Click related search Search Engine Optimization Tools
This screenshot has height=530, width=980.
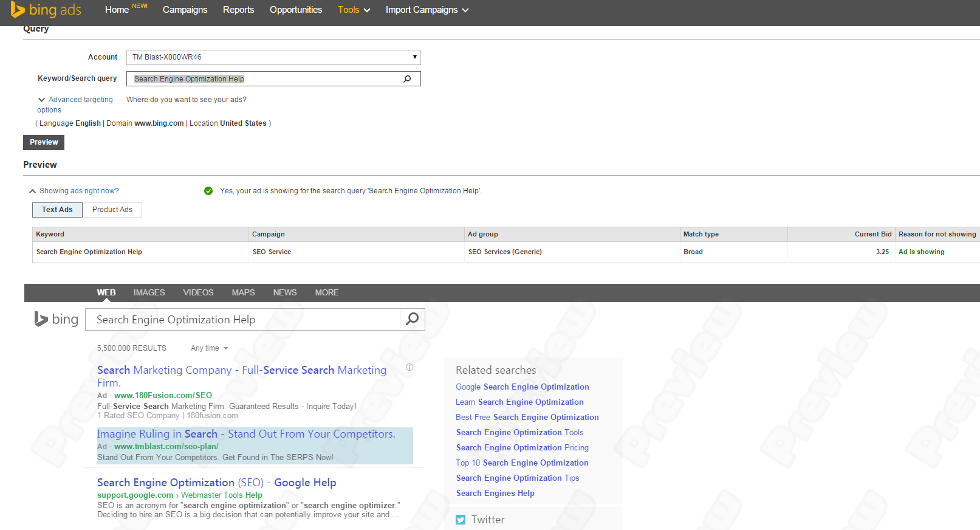coord(519,433)
